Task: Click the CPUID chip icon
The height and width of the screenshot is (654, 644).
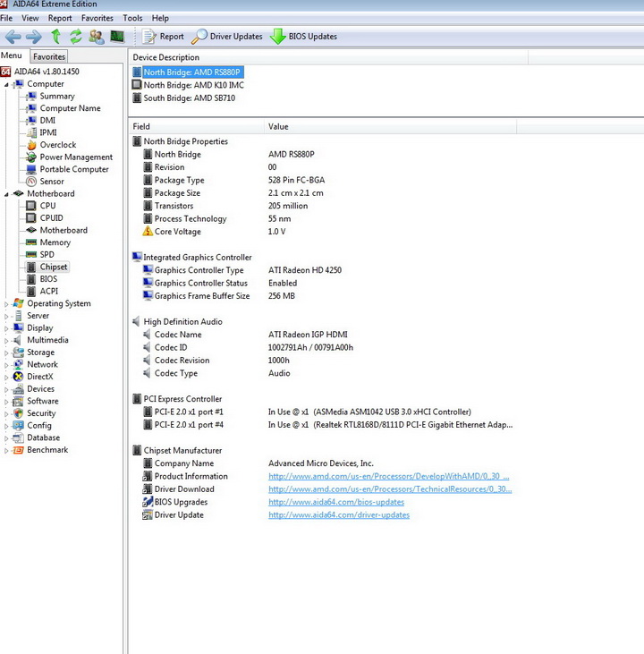Action: 31,217
